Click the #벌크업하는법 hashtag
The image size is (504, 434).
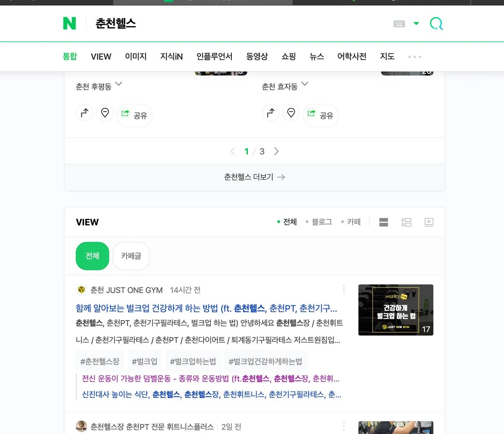coord(193,361)
